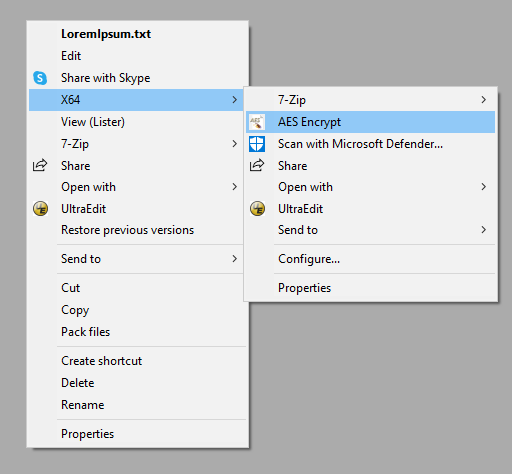Expand the Send to arrow in the submenu
This screenshot has height=474, width=512.
coord(484,230)
